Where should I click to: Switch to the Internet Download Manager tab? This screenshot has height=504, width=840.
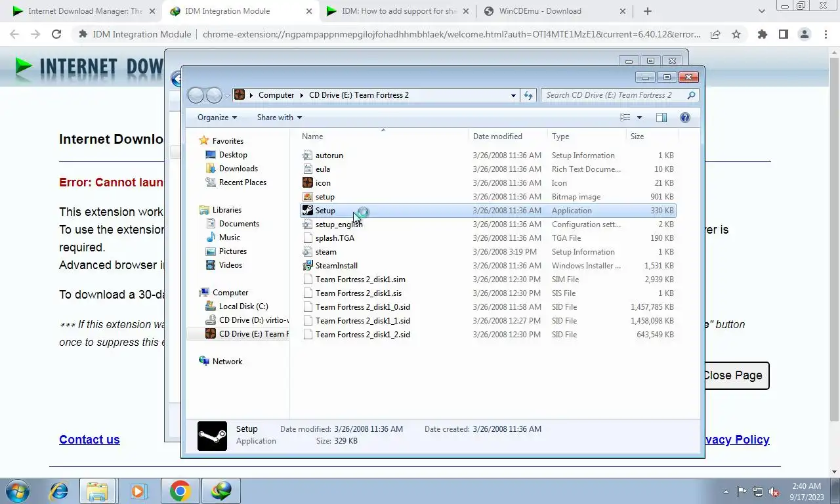82,11
